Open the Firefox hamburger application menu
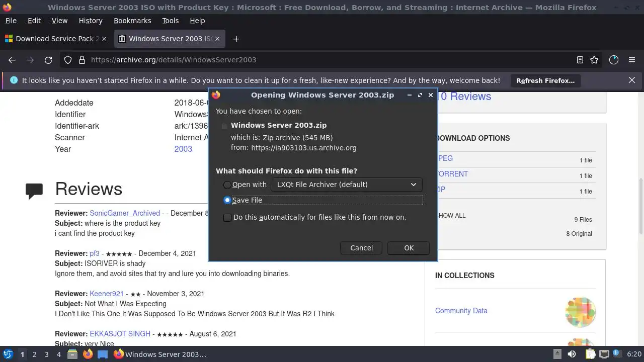Viewport: 644px width, 362px height. [x=632, y=60]
